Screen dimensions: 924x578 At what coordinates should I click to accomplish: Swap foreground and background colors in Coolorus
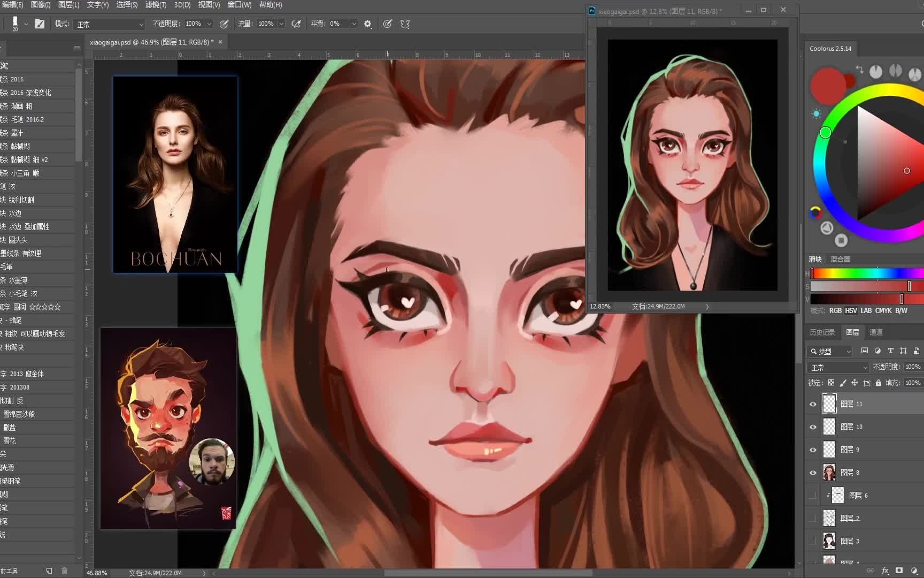(859, 70)
